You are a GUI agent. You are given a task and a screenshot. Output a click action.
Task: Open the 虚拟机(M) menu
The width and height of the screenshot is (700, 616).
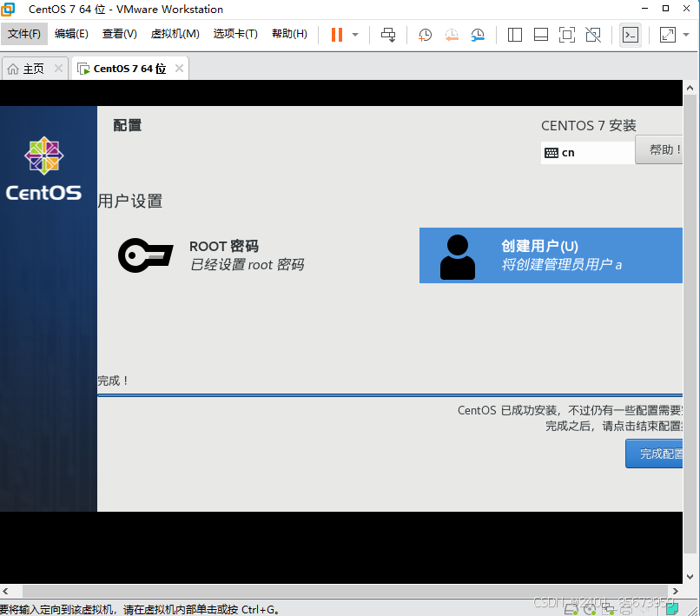(x=175, y=34)
